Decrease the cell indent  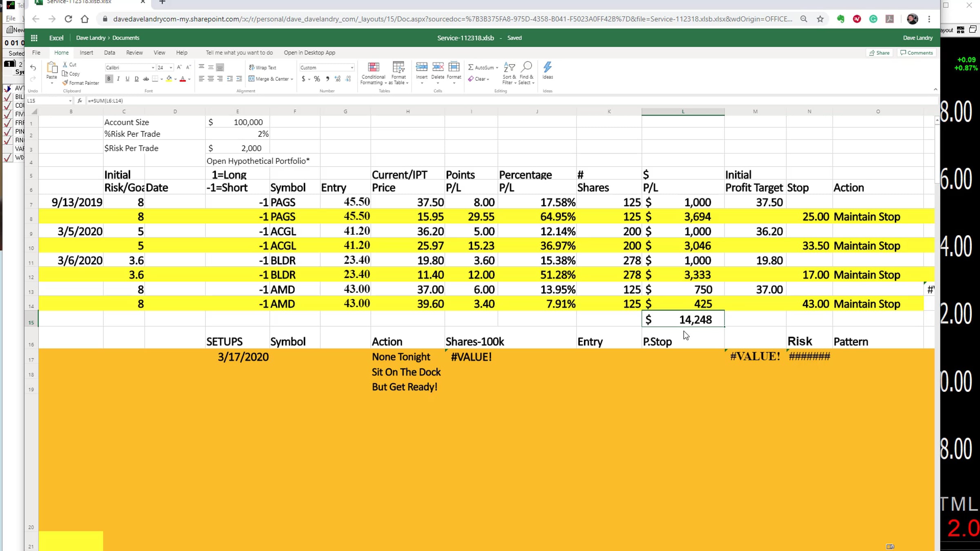tap(230, 79)
